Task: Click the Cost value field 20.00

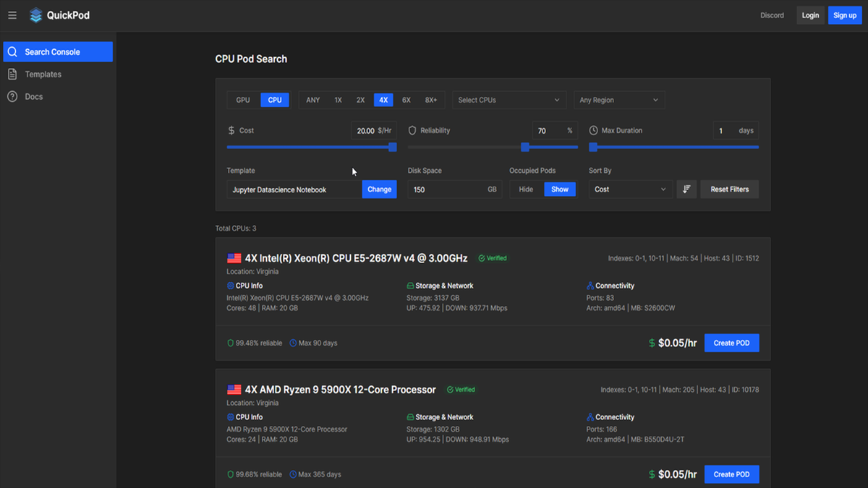Action: (x=374, y=131)
